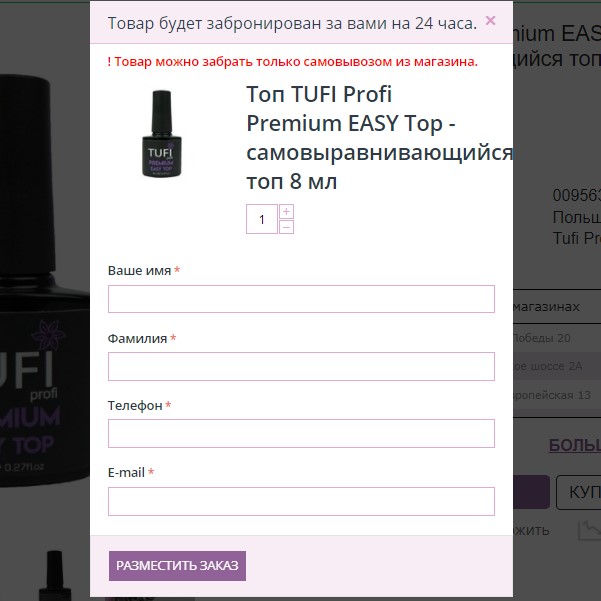Viewport: 601px width, 601px height.
Task: Focus the Фамилия input field
Action: tap(301, 366)
